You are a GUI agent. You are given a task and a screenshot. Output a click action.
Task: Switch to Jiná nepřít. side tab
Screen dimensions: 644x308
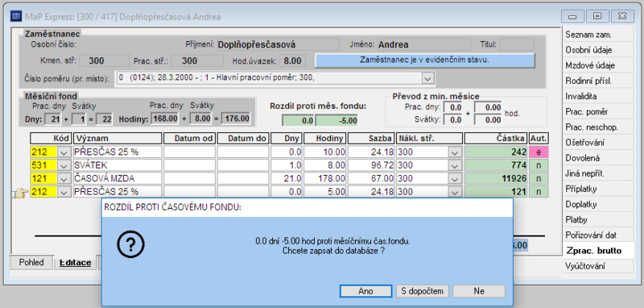[x=597, y=173]
